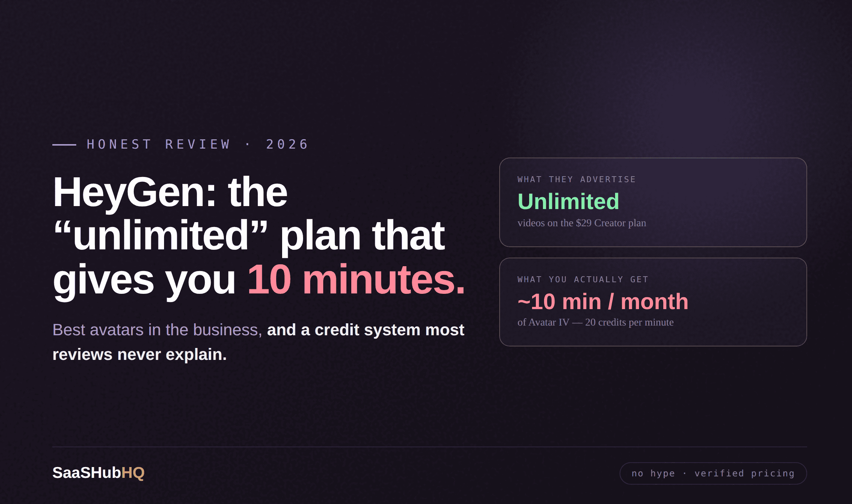Click "Best avatars in the business," subtitle text
This screenshot has height=504, width=852.
point(157,330)
